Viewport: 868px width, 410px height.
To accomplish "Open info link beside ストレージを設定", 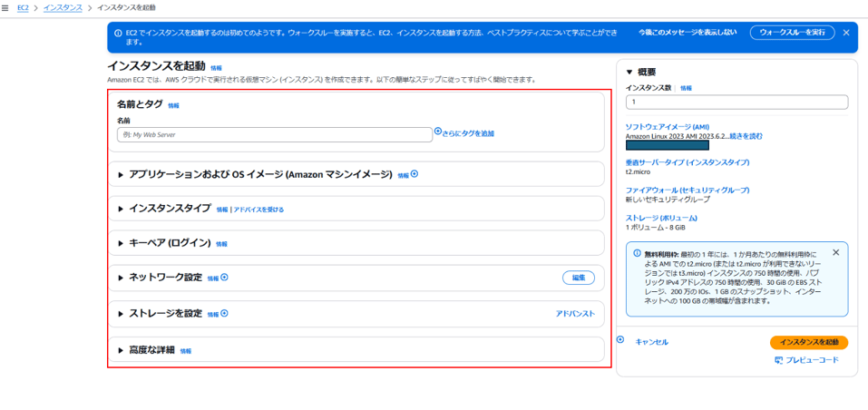I will (x=213, y=314).
